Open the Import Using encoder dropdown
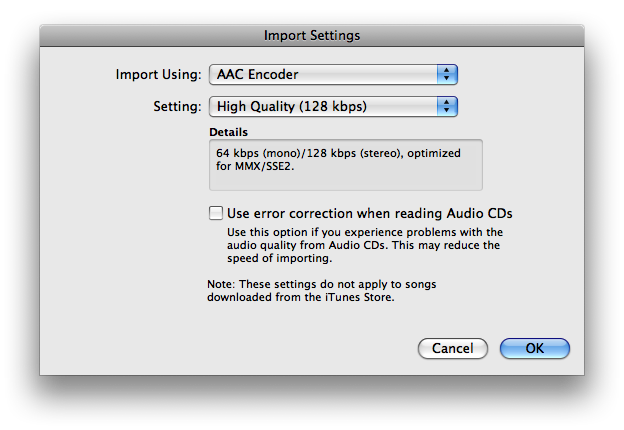 (332, 74)
